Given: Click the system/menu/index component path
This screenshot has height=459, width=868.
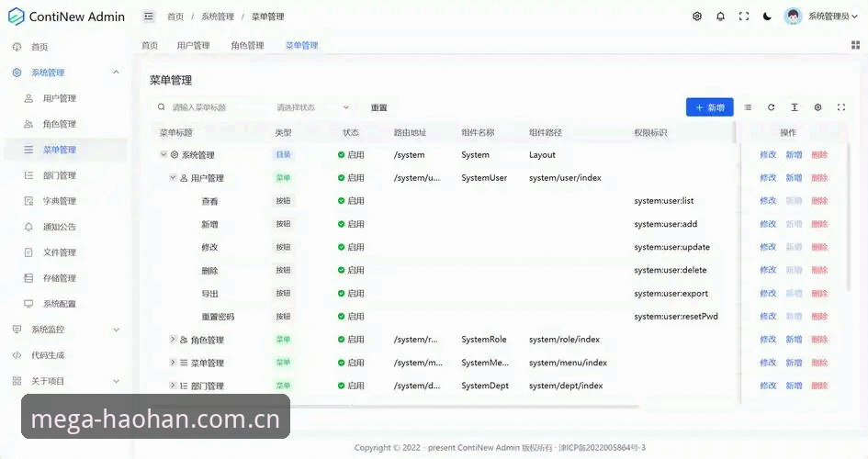Looking at the screenshot, I should [x=568, y=363].
